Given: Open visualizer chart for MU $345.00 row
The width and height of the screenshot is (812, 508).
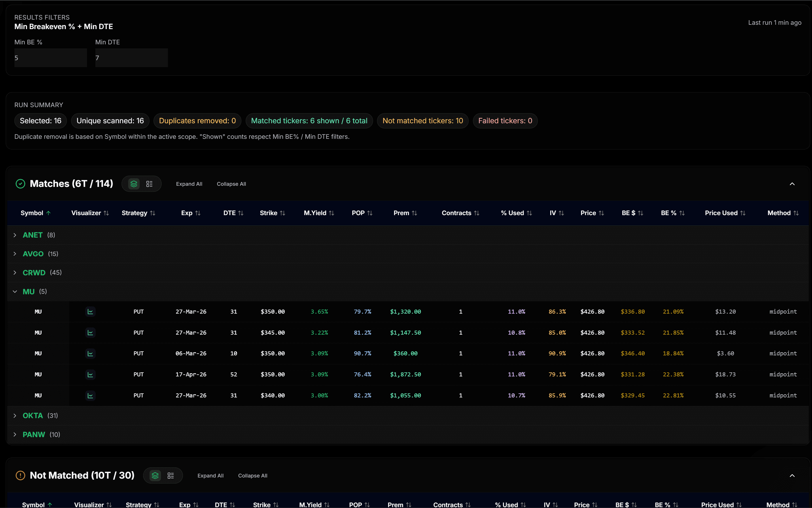Looking at the screenshot, I should coord(90,333).
